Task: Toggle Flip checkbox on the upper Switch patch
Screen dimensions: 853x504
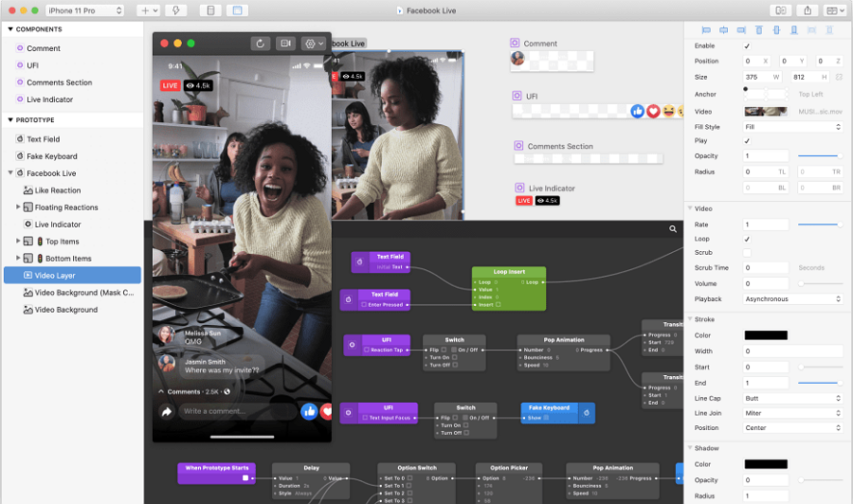Action: click(x=444, y=350)
